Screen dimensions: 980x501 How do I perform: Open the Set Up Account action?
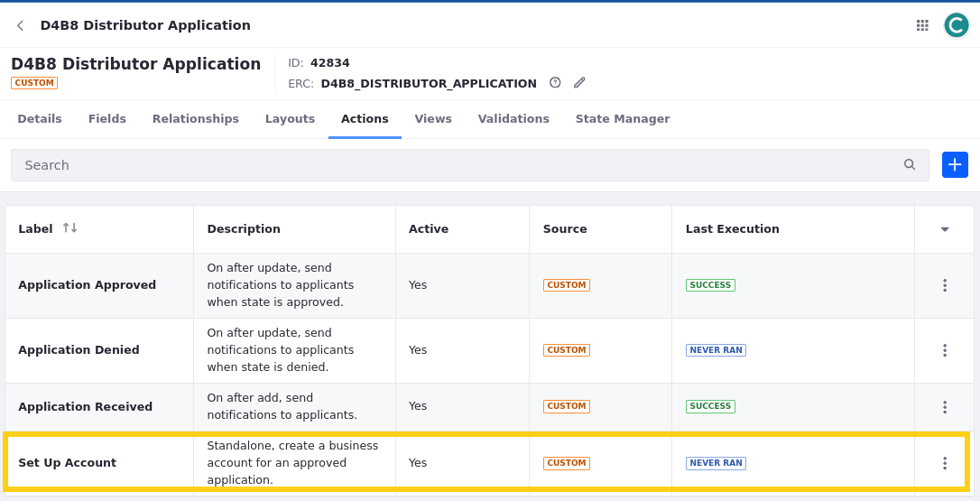(x=67, y=463)
